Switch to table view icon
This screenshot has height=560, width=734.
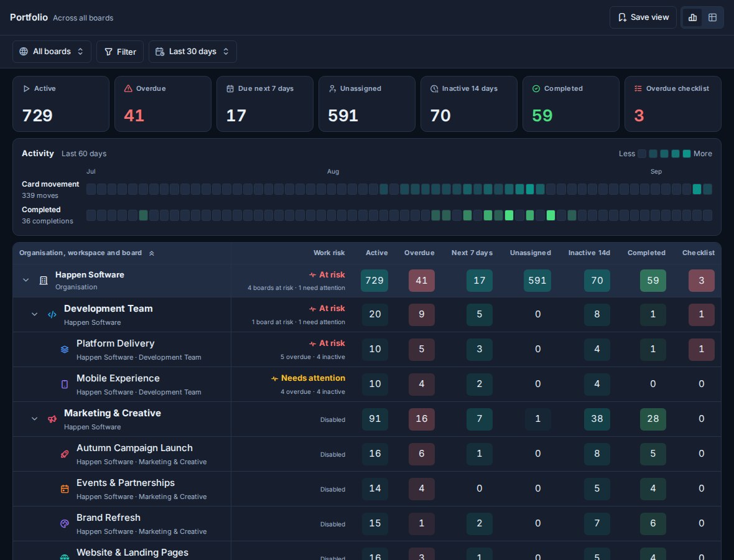click(712, 17)
